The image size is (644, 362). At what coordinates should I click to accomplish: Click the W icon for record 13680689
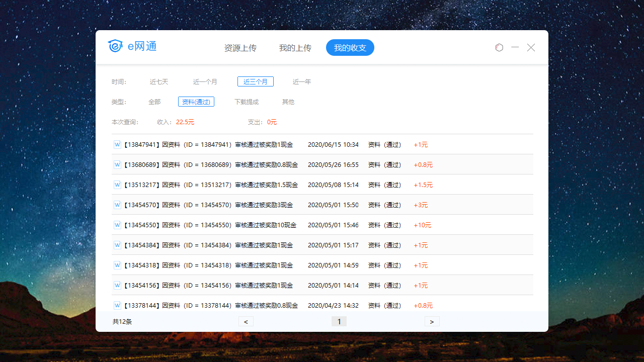117,164
